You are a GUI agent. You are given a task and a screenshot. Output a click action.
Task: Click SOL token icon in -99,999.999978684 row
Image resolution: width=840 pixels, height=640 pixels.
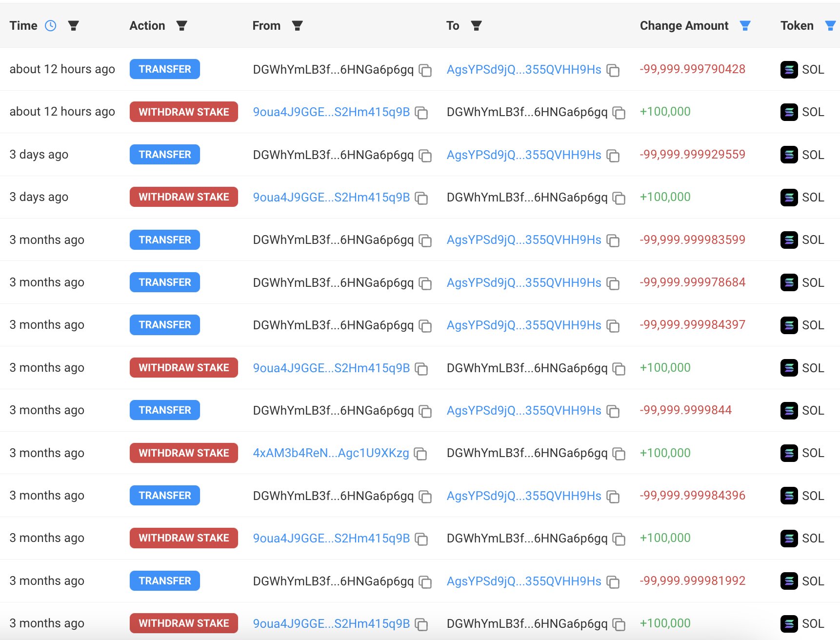click(789, 283)
